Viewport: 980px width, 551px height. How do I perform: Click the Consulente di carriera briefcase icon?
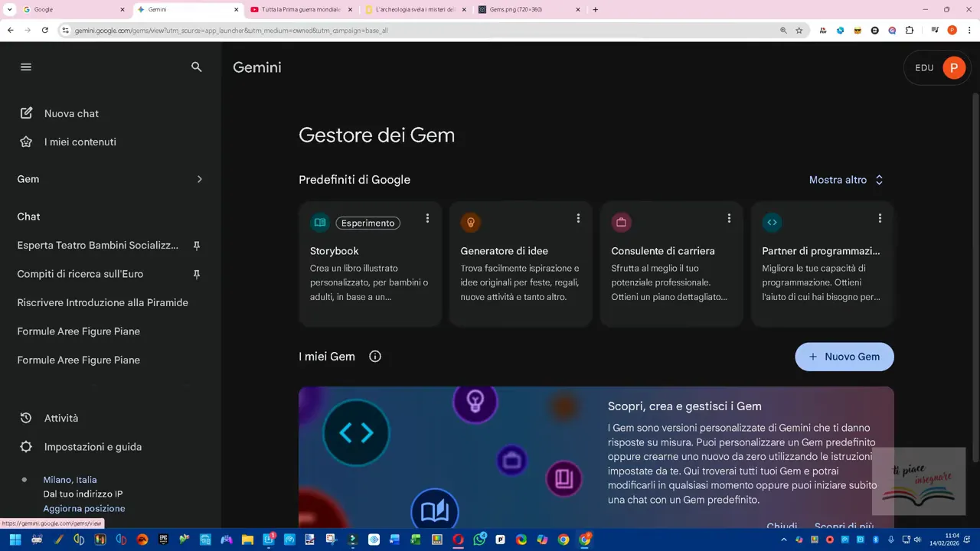(621, 223)
